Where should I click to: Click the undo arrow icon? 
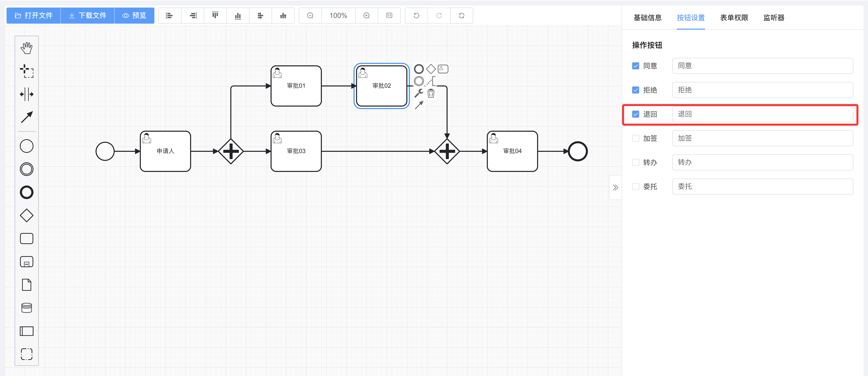(416, 16)
